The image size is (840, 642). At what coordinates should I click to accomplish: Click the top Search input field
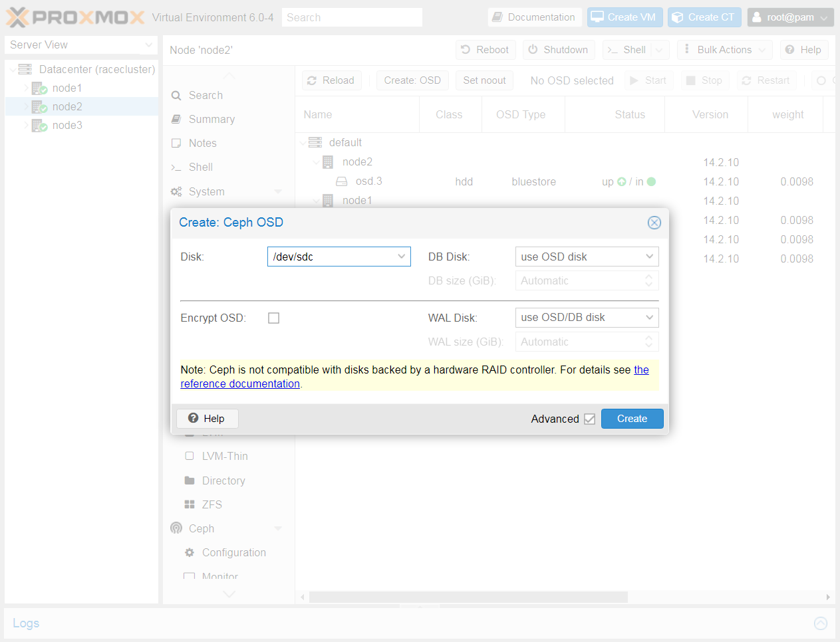[x=352, y=17]
